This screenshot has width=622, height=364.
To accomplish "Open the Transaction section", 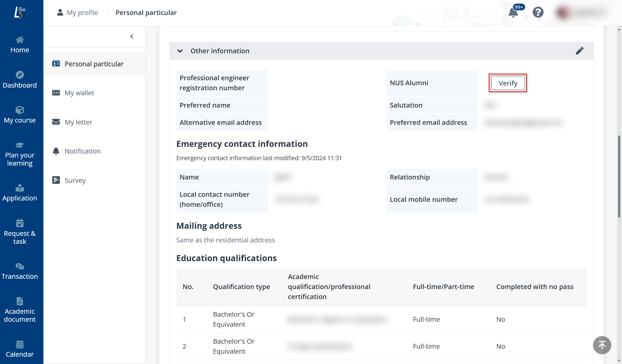I will [x=20, y=271].
